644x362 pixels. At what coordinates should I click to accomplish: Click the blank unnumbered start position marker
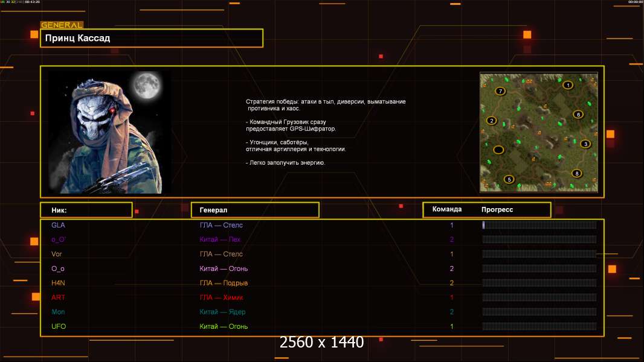pos(498,150)
